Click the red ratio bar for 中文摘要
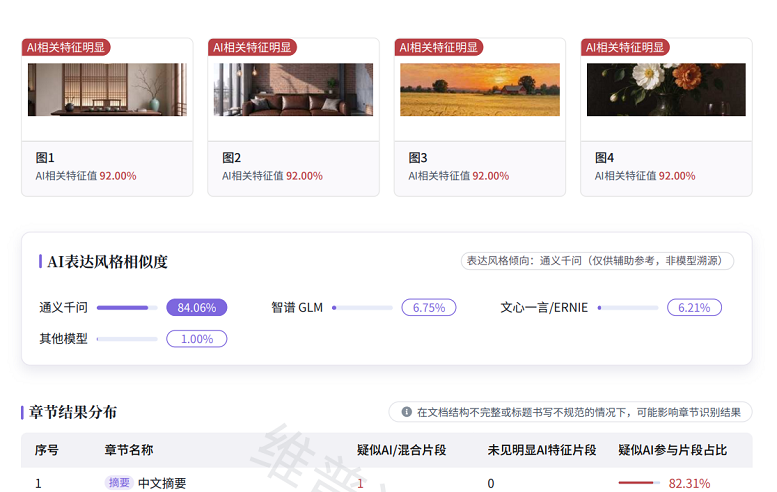The image size is (777, 492). (x=639, y=482)
